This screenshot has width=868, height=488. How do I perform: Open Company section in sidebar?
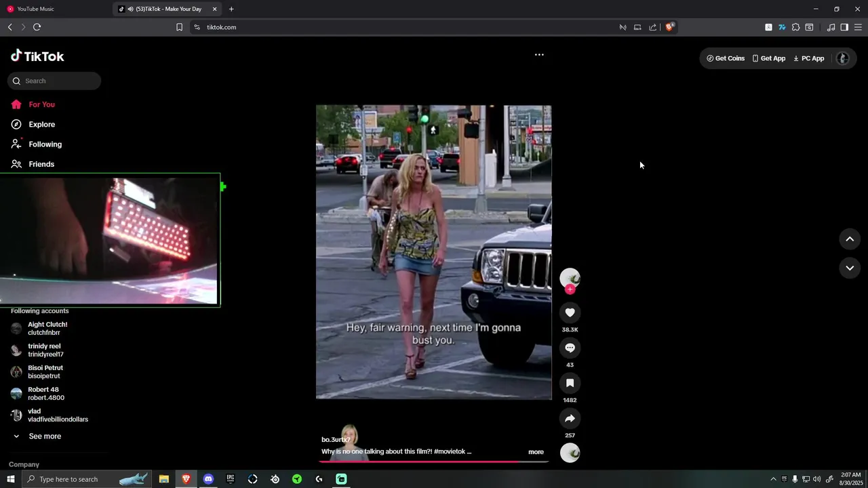pos(24,464)
